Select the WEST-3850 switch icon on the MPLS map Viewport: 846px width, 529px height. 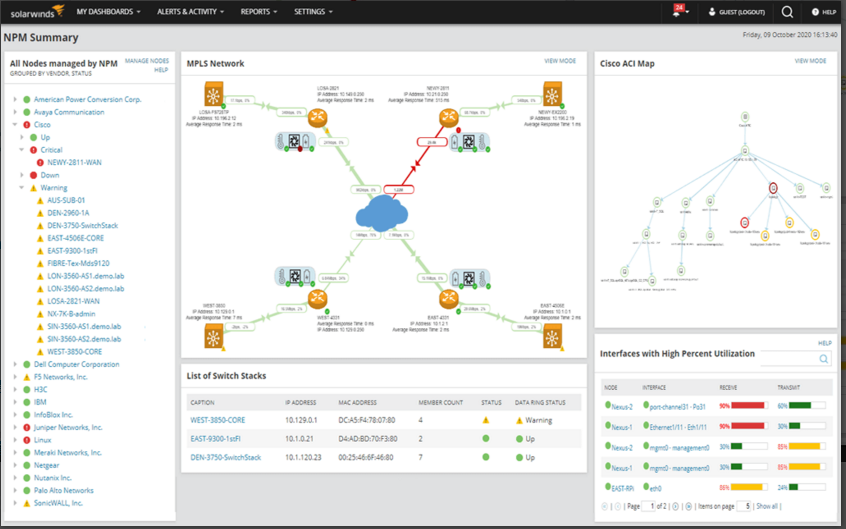(214, 336)
